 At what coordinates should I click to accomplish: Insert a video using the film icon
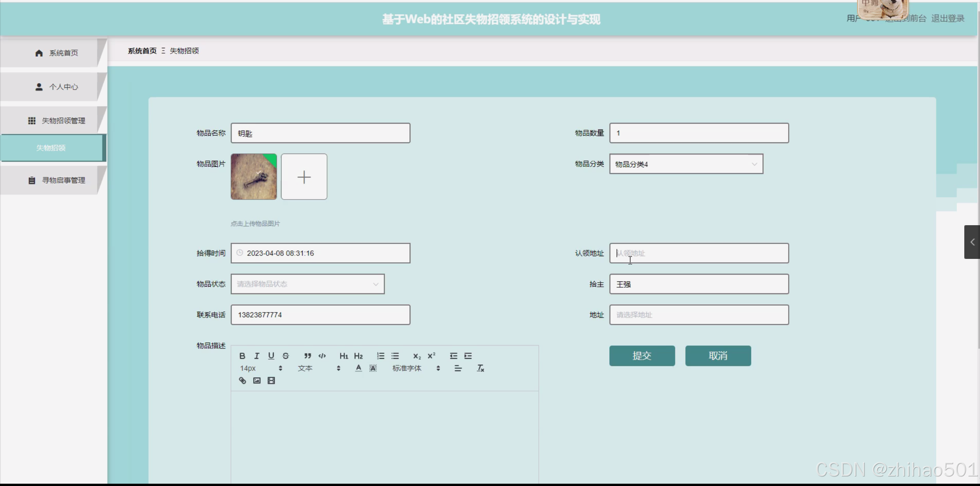[271, 380]
